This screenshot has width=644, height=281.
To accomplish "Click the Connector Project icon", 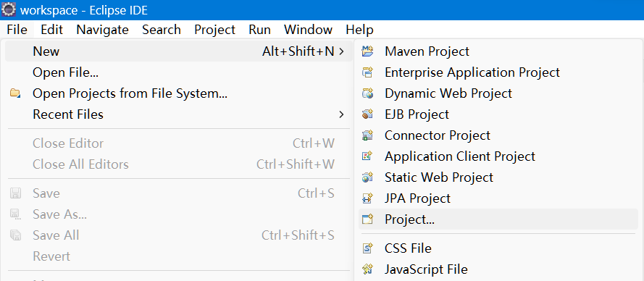I will (x=367, y=135).
